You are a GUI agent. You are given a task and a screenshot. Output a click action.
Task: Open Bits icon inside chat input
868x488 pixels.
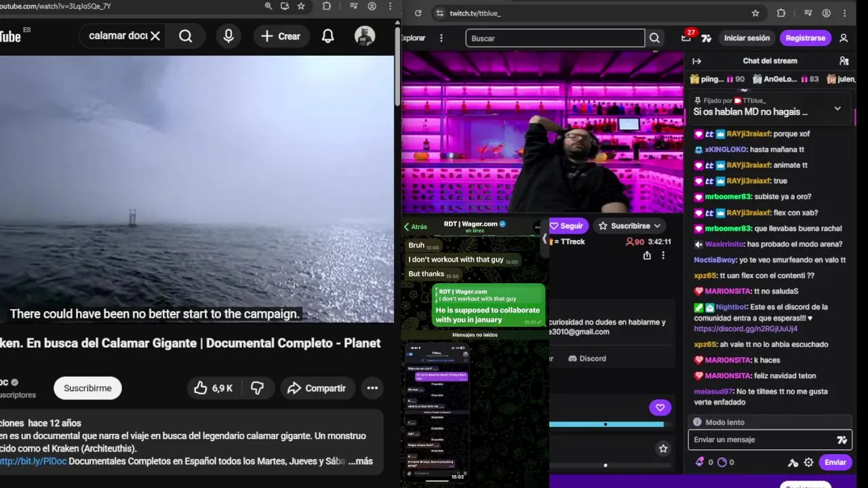click(842, 440)
